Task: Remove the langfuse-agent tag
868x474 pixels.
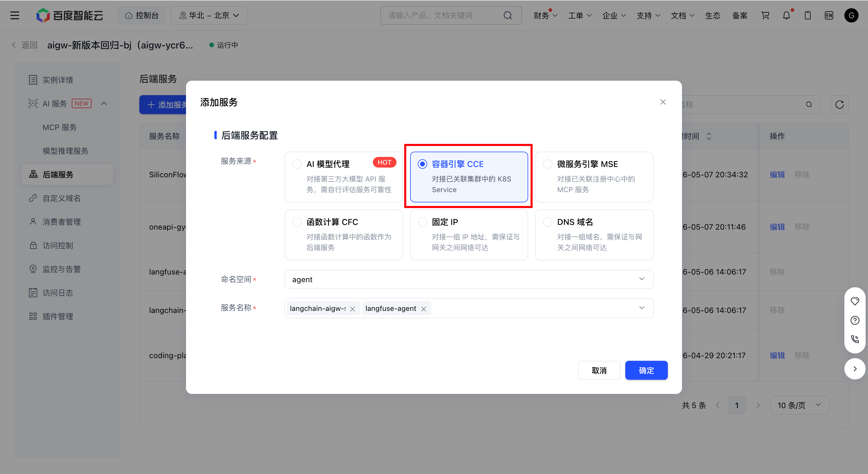Action: 424,309
